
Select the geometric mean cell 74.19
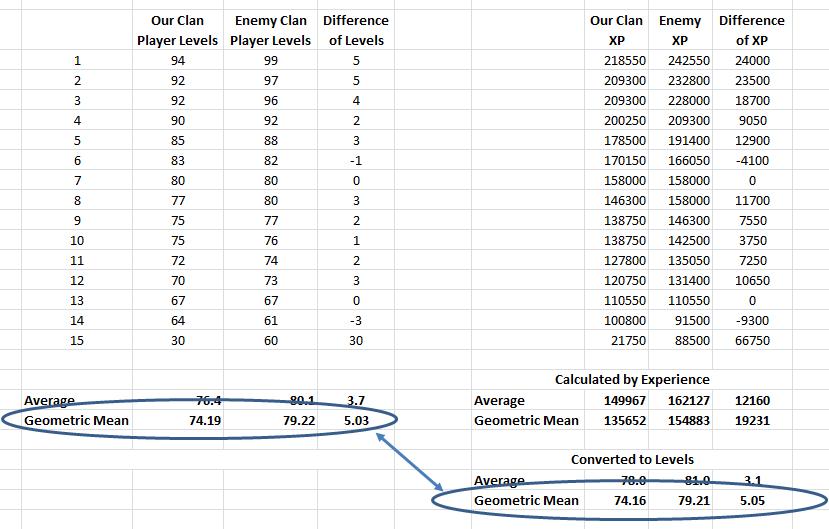[x=203, y=421]
